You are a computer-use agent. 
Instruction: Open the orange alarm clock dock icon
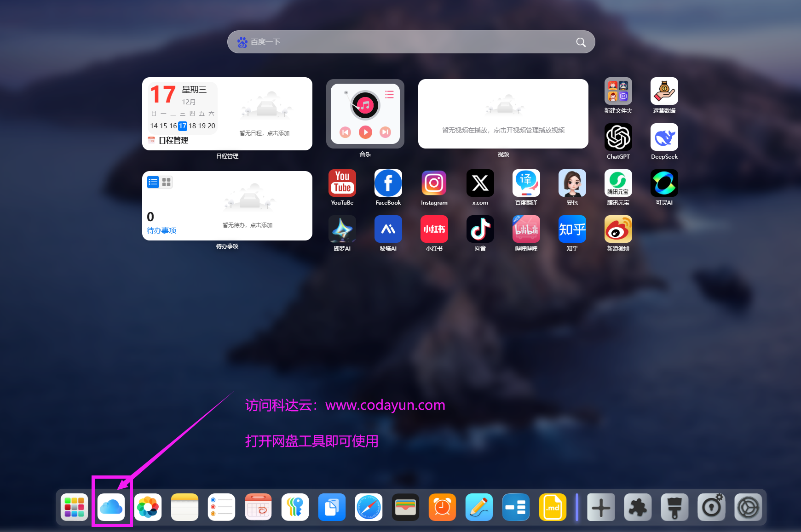(x=442, y=507)
